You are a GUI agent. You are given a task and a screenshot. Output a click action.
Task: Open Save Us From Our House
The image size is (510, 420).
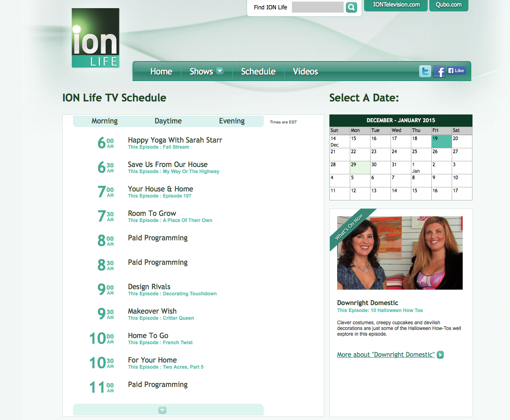(x=168, y=165)
